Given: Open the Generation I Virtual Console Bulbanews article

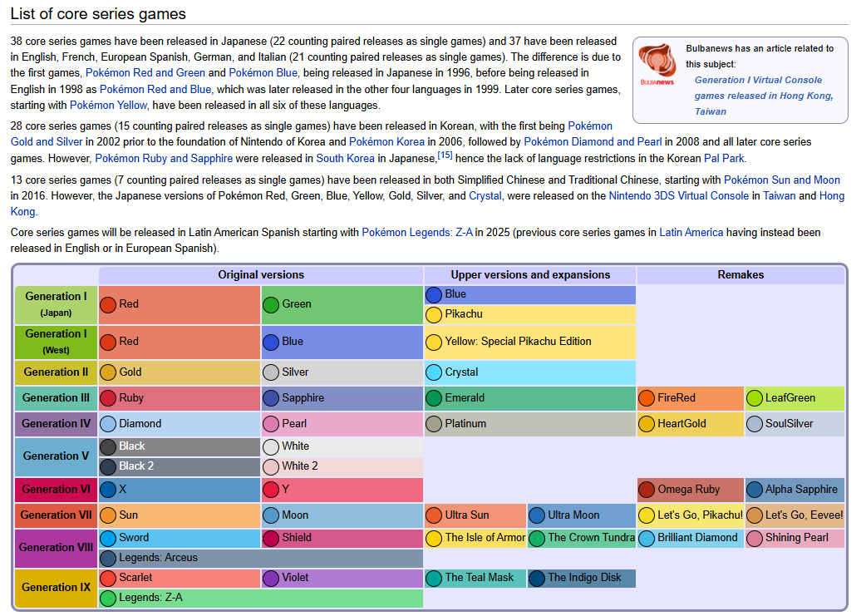Looking at the screenshot, I should (x=764, y=96).
